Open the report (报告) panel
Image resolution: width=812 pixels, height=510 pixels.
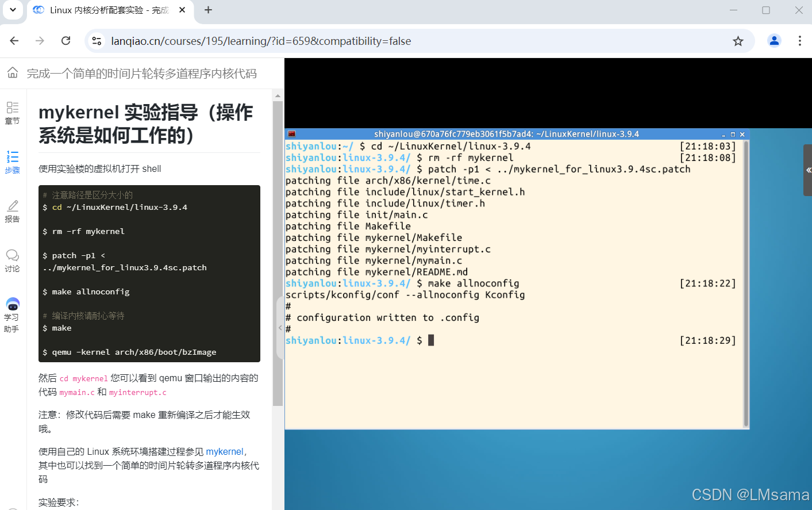[13, 210]
